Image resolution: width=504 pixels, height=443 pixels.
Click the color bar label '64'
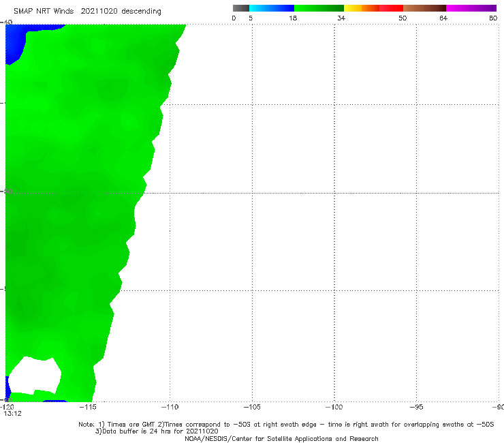tap(443, 18)
